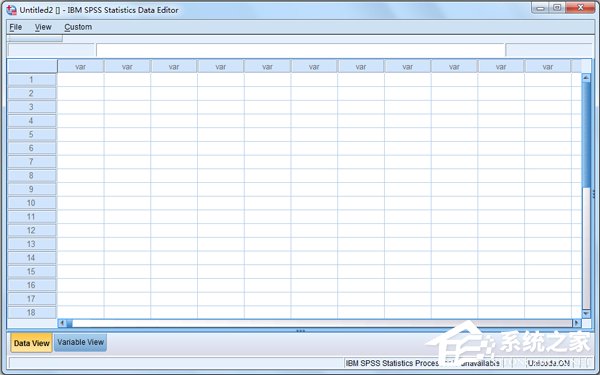Click the horizontal scrollbar track
The height and width of the screenshot is (375, 600).
tap(321, 323)
